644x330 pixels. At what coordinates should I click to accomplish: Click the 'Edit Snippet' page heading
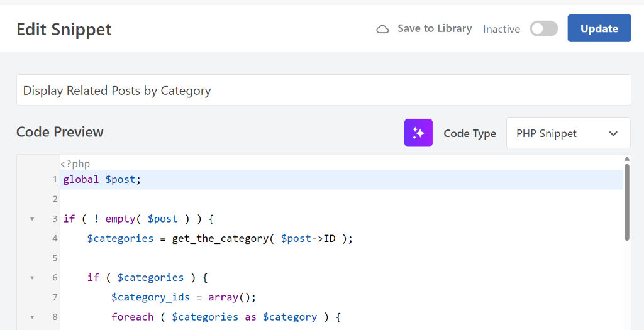64,30
